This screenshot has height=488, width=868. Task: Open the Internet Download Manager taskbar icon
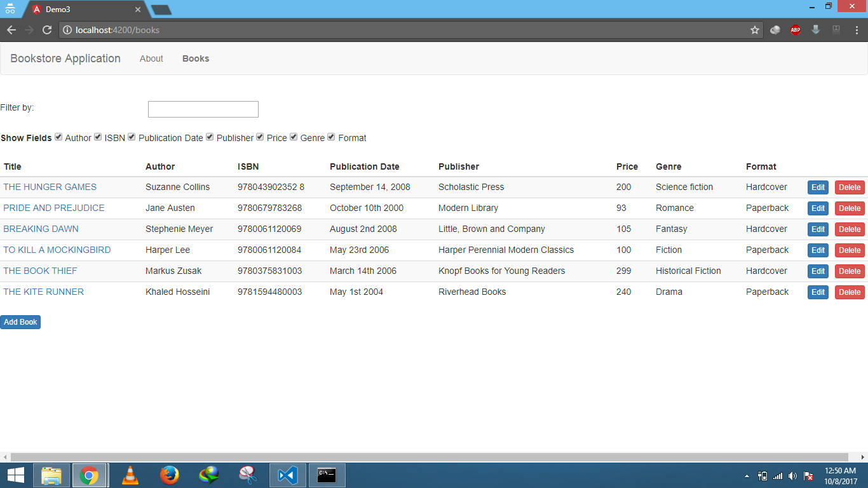click(208, 475)
